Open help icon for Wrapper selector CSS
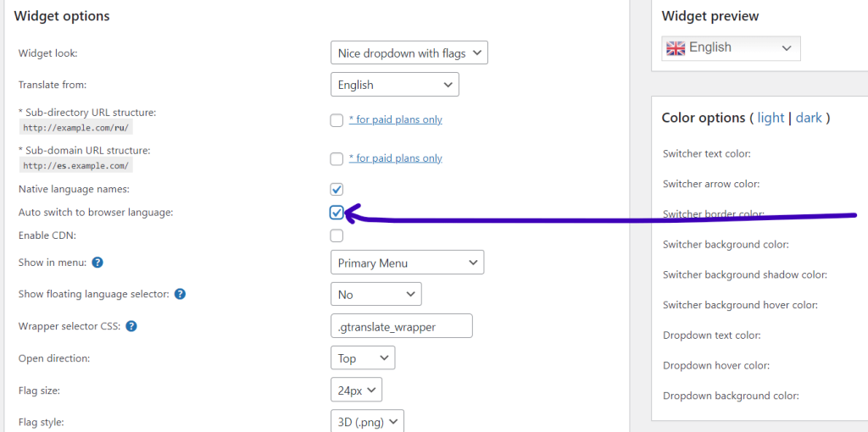The height and width of the screenshot is (432, 868). pyautogui.click(x=131, y=326)
